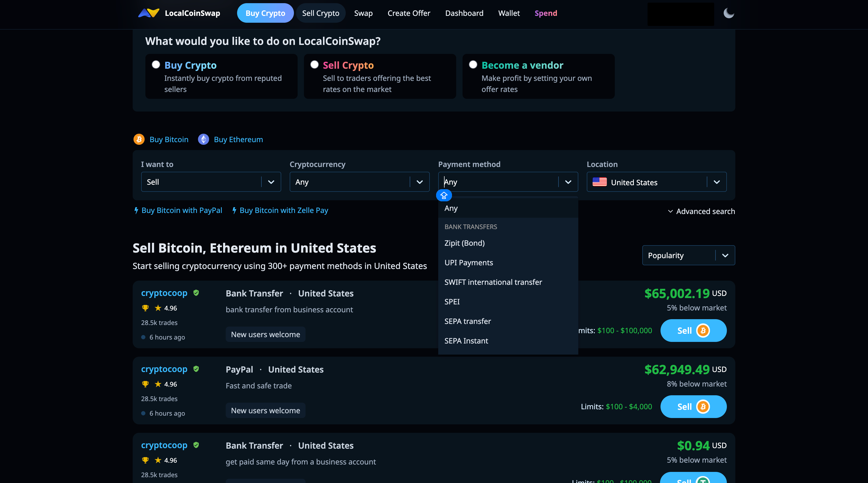Screen dimensions: 868x483
Task: Click the Ethereum icon beside Buy Ethereum
Action: (x=203, y=140)
